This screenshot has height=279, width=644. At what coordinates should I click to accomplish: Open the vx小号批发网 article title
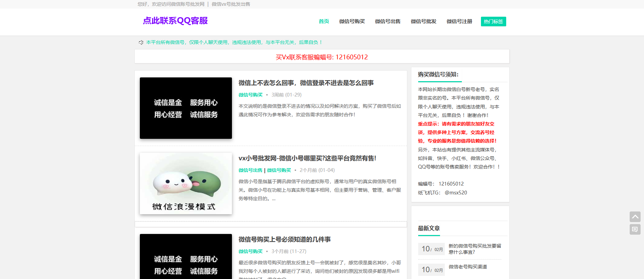[307, 158]
